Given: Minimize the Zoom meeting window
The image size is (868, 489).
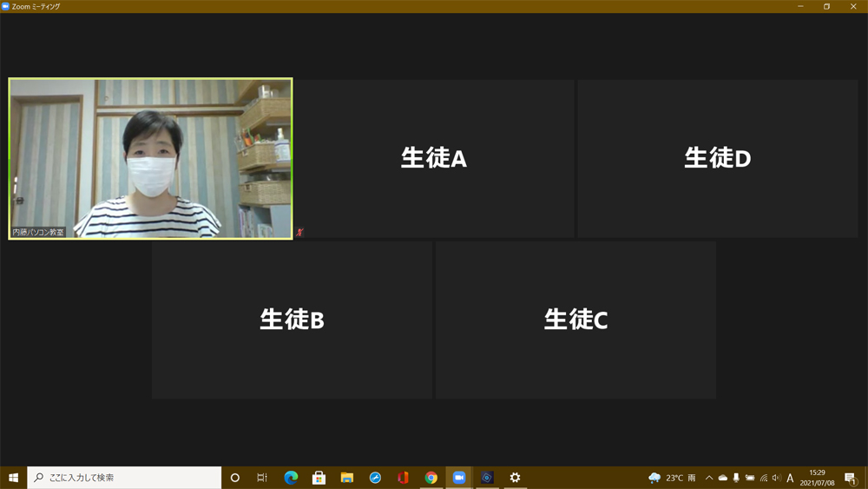Looking at the screenshot, I should coord(800,6).
